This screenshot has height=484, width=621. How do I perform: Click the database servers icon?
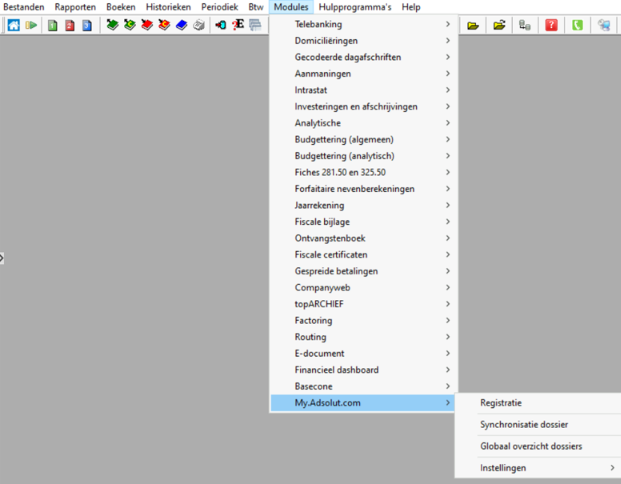coord(525,25)
